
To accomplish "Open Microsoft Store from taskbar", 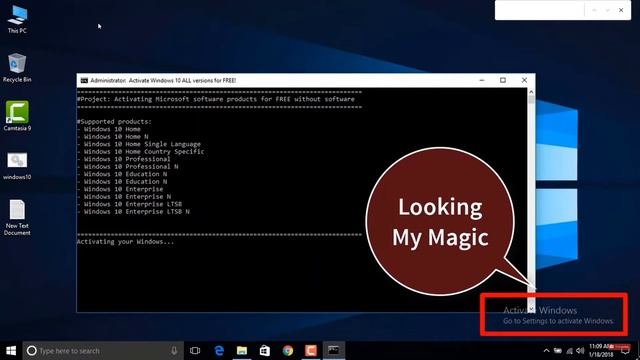I will pos(264,351).
